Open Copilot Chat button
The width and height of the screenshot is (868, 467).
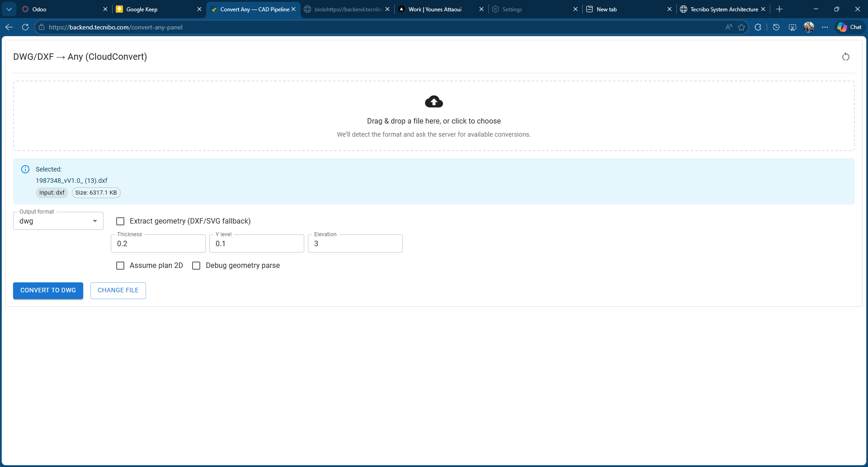coord(849,27)
